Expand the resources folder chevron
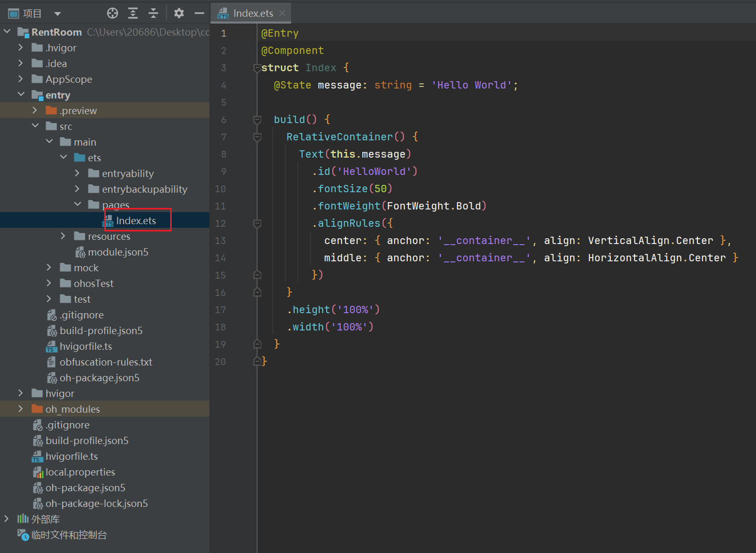Image resolution: width=756 pixels, height=553 pixels. [63, 236]
